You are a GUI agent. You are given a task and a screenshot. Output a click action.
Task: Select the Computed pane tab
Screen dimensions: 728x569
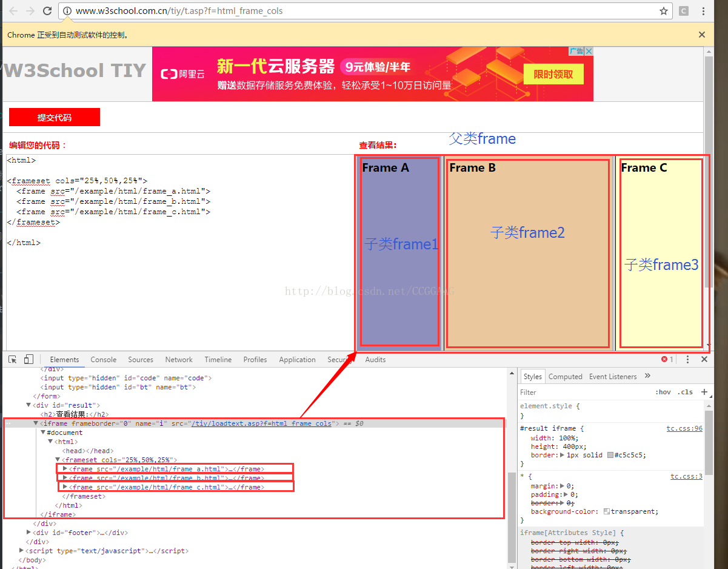point(566,376)
